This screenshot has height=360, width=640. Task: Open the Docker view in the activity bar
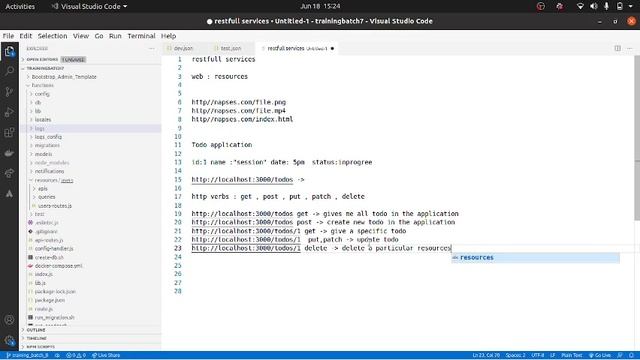tap(9, 153)
